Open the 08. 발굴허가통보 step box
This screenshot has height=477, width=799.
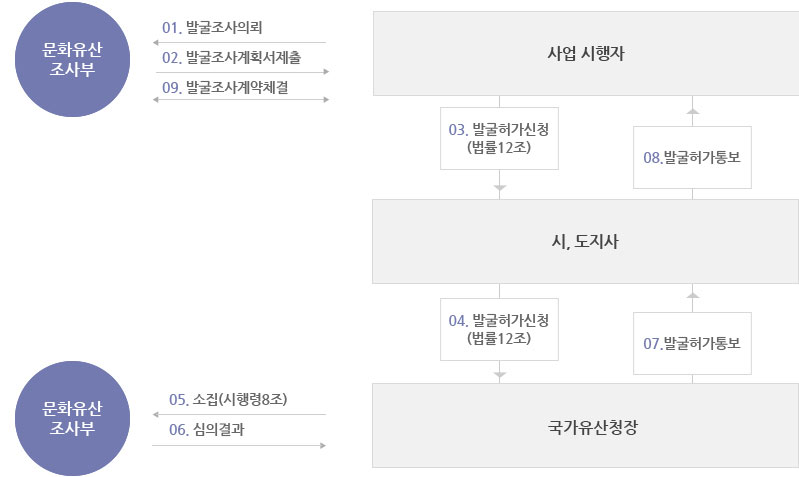tap(692, 156)
